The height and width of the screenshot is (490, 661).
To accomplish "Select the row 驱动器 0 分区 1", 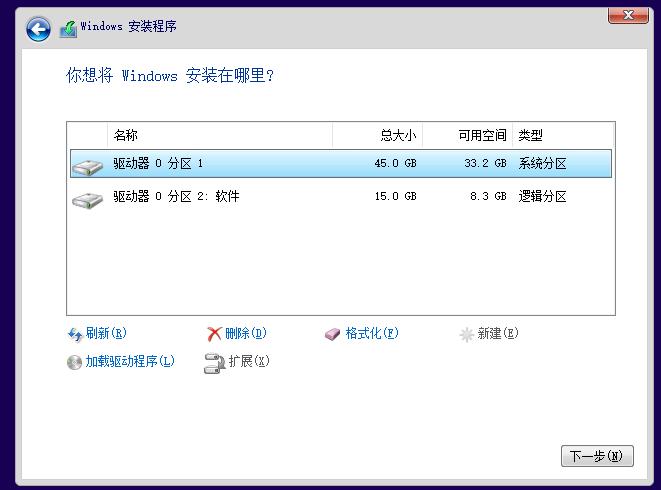I will [x=341, y=163].
